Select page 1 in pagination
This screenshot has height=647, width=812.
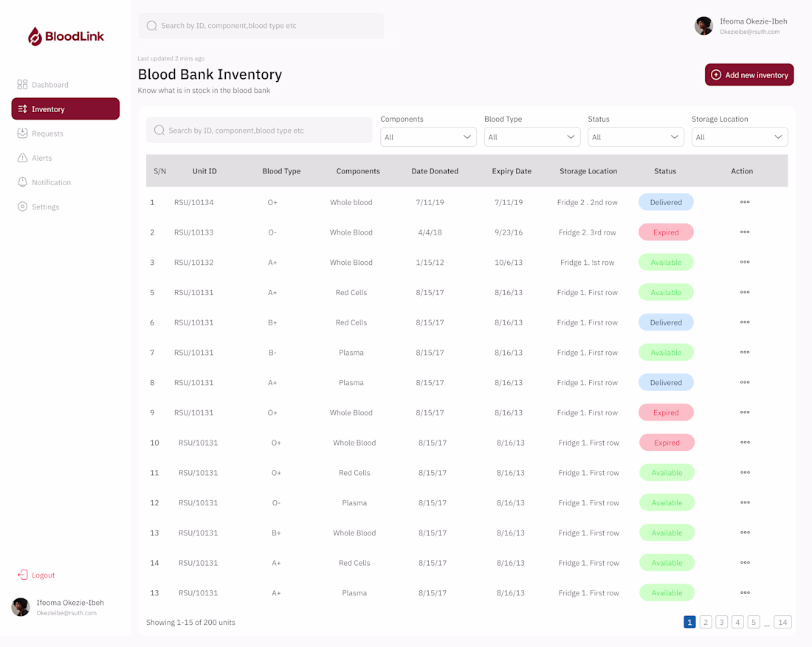[x=689, y=622]
